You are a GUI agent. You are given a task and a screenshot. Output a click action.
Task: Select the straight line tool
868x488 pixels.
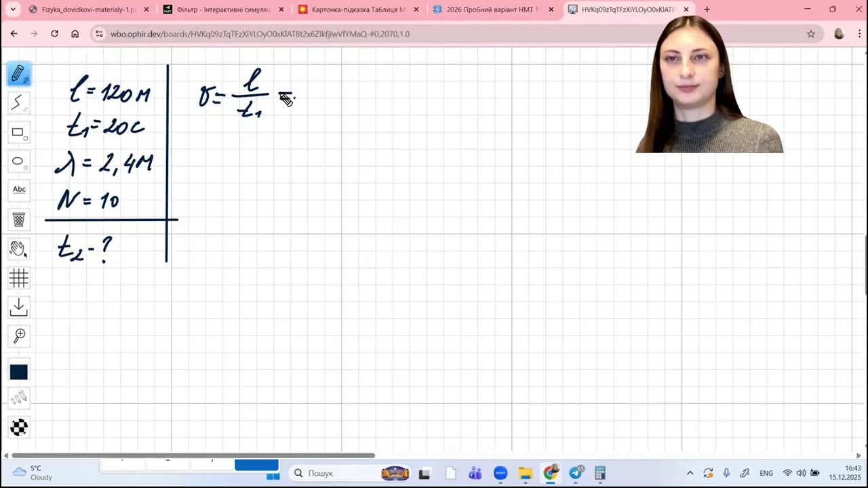click(x=19, y=103)
